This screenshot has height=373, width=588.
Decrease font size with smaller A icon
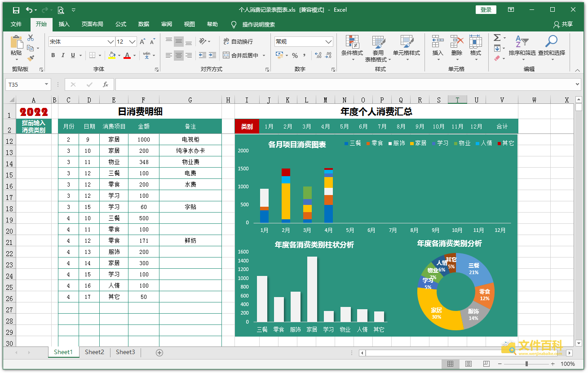click(x=152, y=42)
